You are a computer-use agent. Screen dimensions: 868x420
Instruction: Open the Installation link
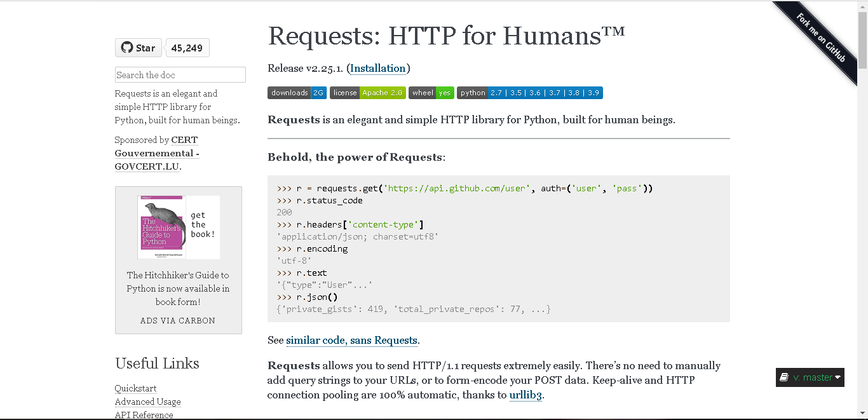(378, 68)
